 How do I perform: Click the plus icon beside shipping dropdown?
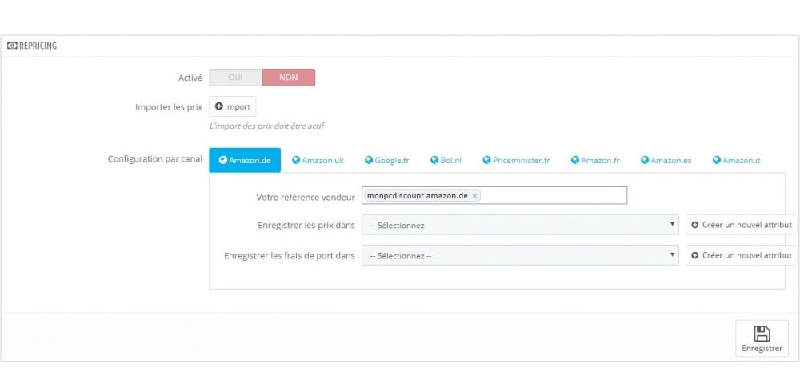point(694,256)
